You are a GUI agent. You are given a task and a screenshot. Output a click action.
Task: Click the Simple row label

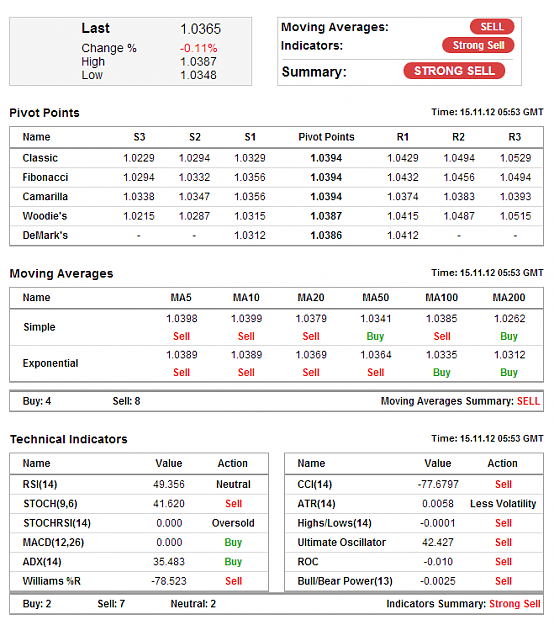39,327
